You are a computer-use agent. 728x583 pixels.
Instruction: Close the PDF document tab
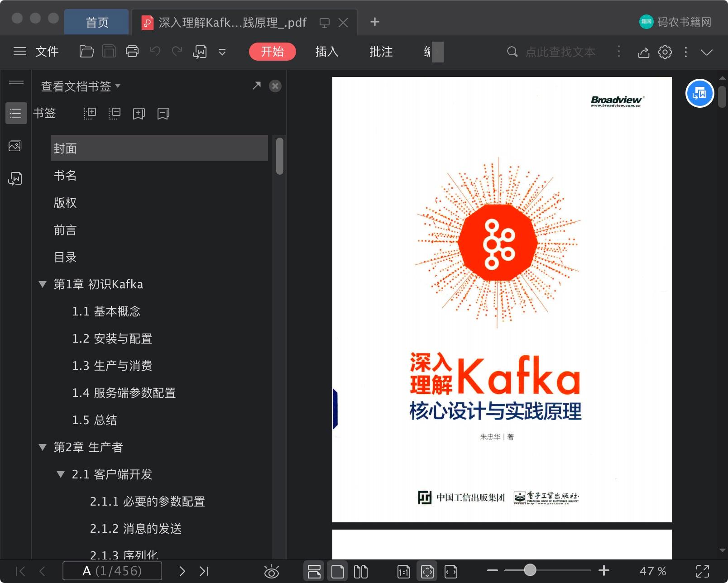(x=344, y=23)
